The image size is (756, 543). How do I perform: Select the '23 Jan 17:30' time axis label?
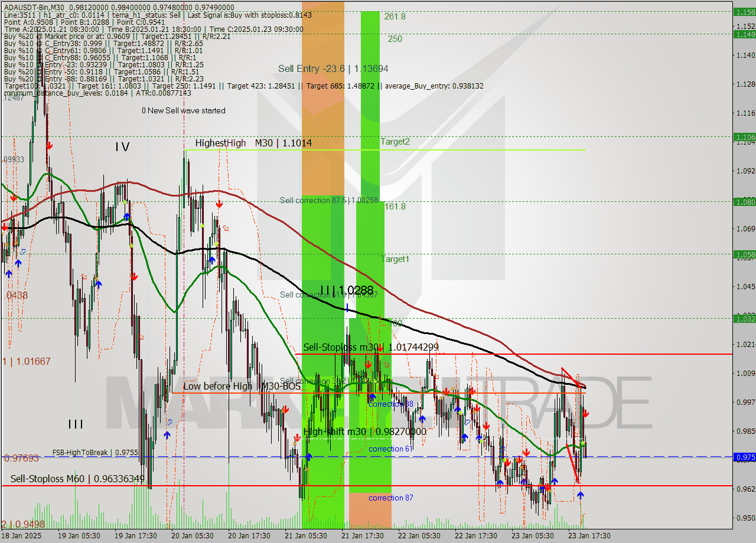589,535
